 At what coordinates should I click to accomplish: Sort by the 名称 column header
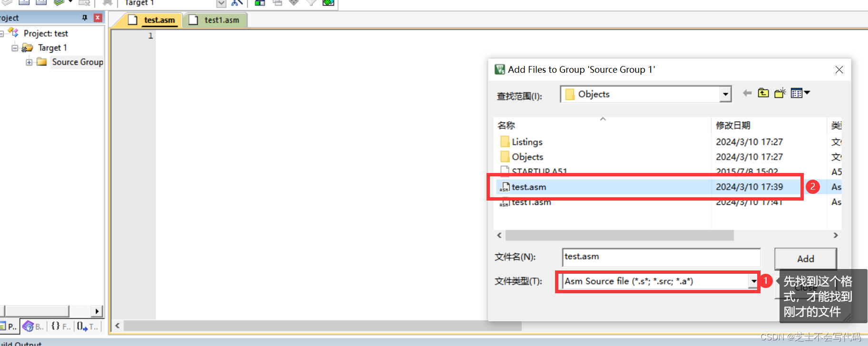tap(506, 125)
